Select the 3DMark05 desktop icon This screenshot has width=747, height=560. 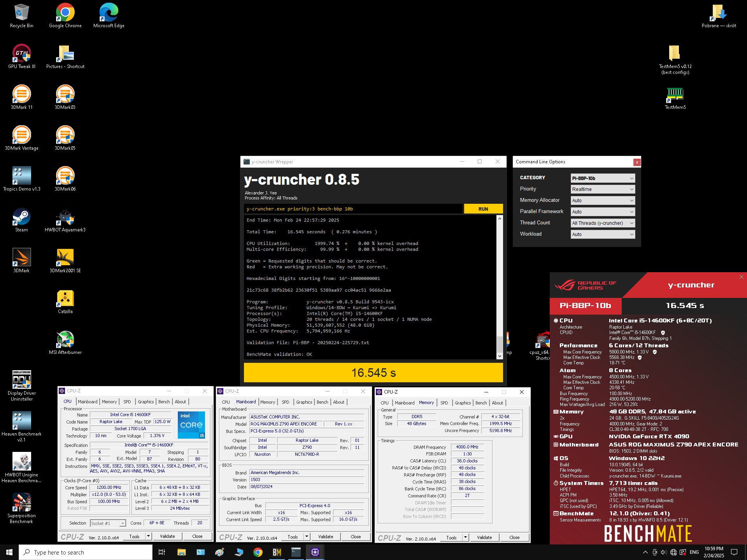pyautogui.click(x=65, y=139)
